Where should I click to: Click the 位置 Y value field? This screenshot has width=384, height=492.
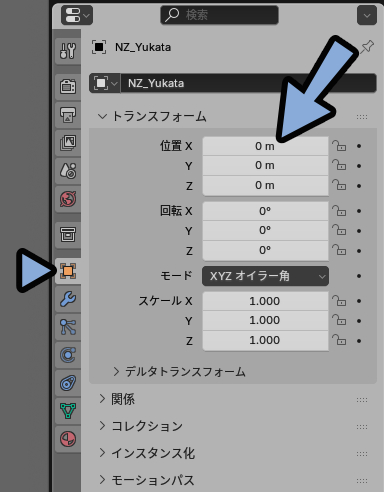265,166
